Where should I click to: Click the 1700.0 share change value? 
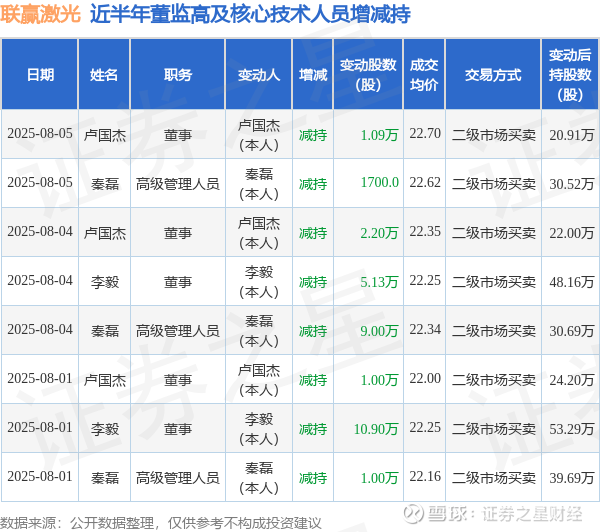click(379, 183)
